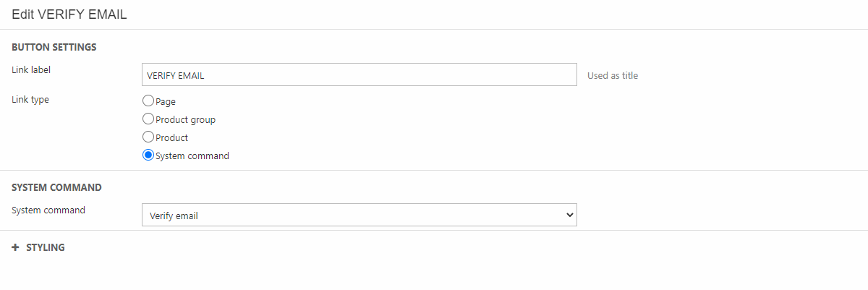Select the Page radio button

point(148,101)
